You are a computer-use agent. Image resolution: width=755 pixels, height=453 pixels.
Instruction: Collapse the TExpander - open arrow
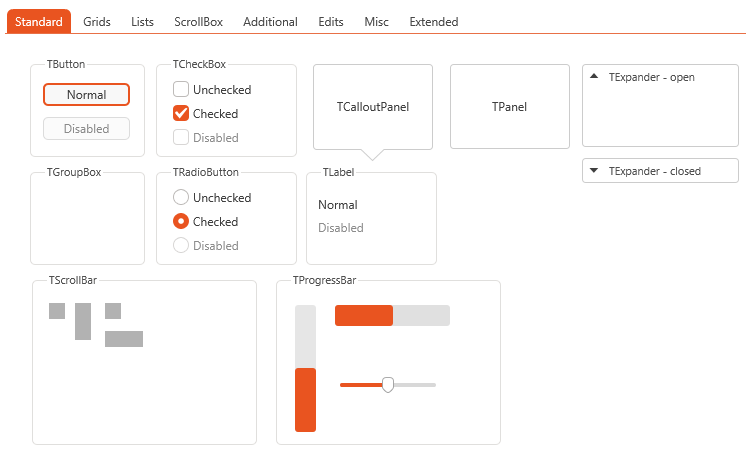(594, 76)
